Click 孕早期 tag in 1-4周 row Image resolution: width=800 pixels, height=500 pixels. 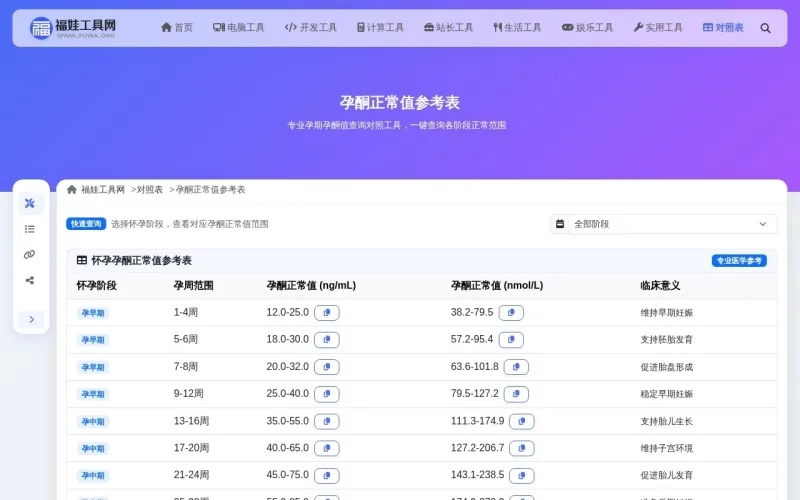93,313
